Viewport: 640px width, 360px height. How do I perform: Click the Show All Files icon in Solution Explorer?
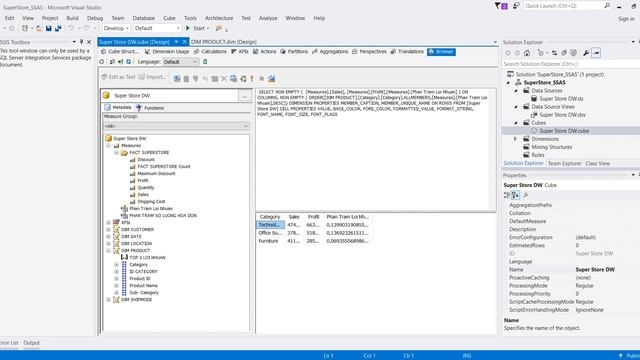tap(573, 53)
